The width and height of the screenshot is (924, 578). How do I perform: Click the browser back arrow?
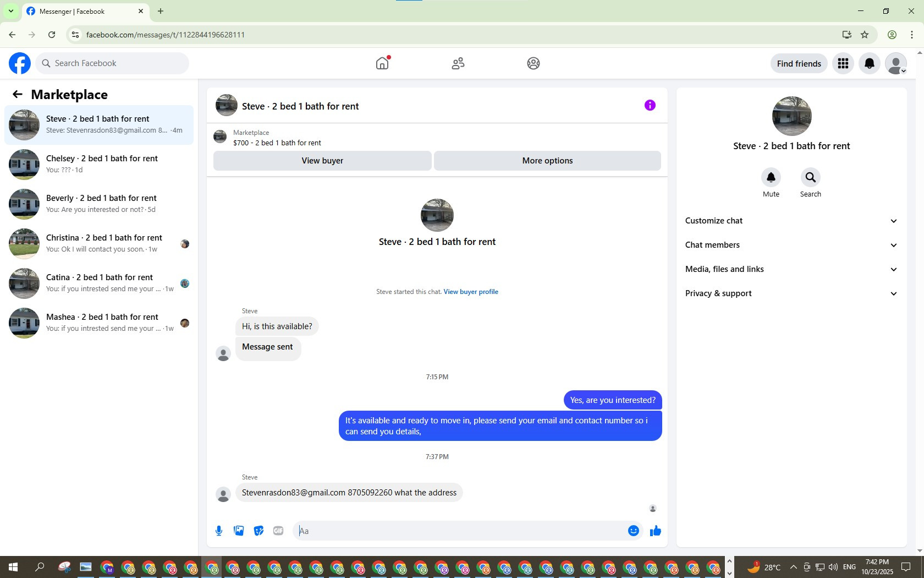tap(12, 35)
